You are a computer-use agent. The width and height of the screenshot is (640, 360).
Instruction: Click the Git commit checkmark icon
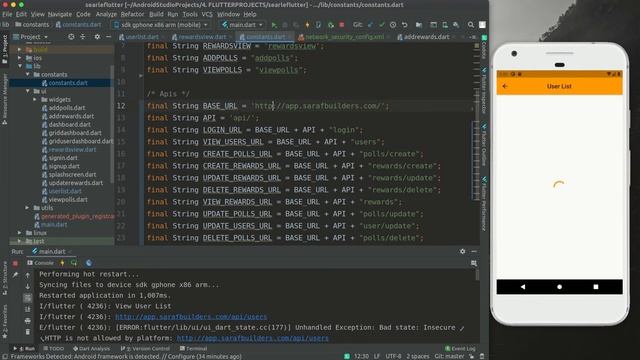pyautogui.click(x=382, y=25)
